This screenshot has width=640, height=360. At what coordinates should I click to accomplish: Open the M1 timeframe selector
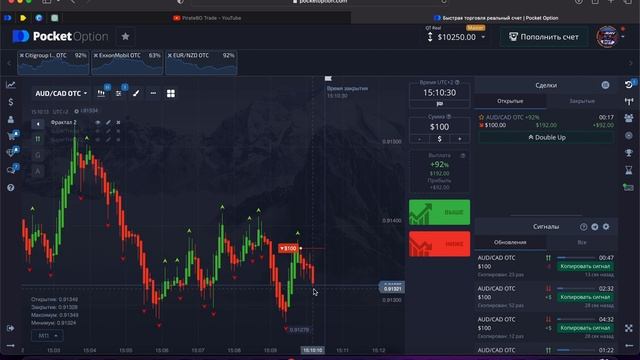click(x=48, y=336)
